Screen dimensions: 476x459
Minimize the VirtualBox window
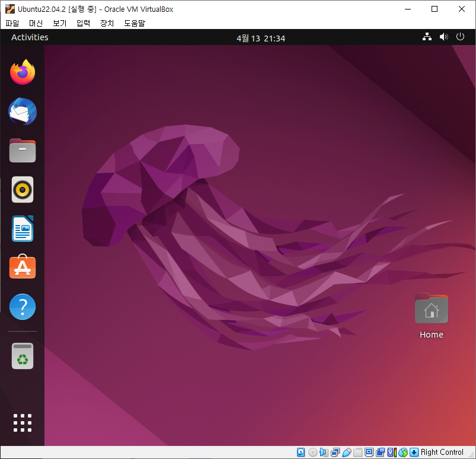click(x=408, y=9)
